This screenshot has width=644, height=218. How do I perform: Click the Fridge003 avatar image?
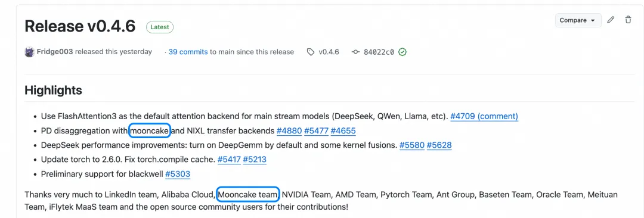29,52
